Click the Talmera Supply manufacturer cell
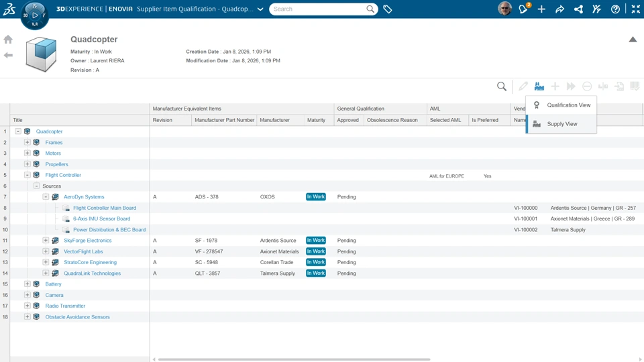 (x=277, y=274)
